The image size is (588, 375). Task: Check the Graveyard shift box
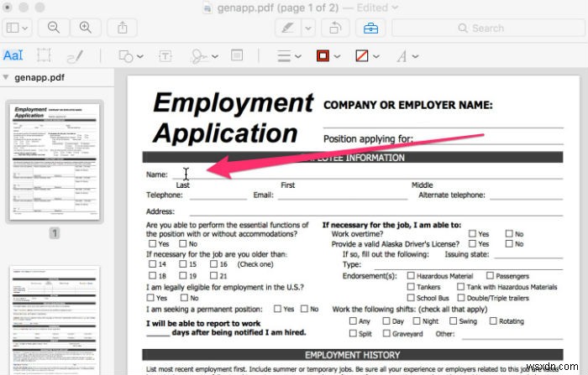coord(386,333)
